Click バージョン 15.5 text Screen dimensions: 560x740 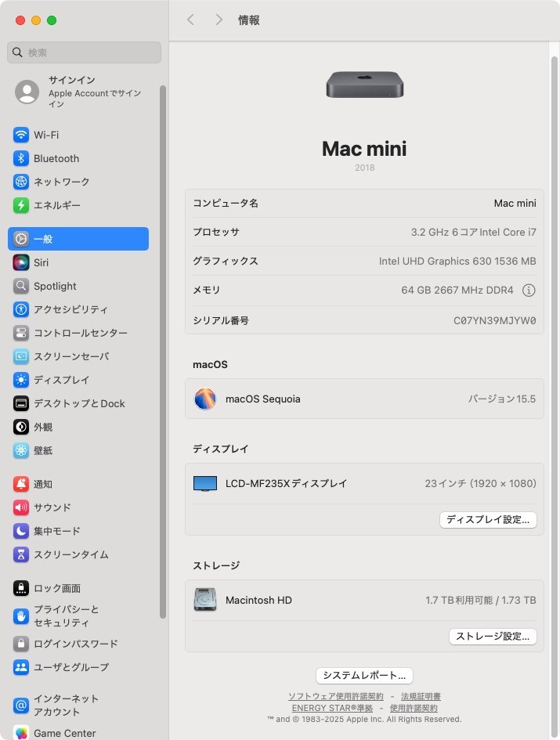coord(502,399)
